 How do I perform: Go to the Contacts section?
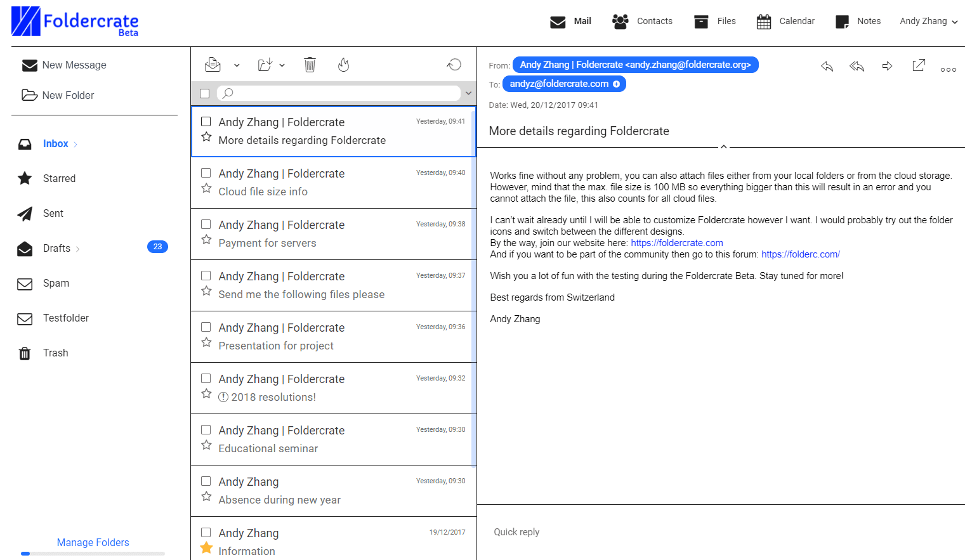coord(642,21)
